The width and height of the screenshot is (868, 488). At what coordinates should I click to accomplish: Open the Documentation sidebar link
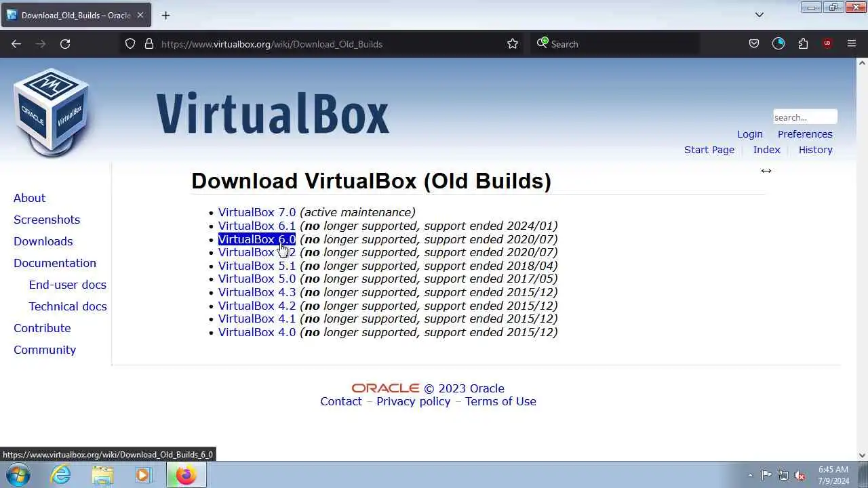(55, 263)
